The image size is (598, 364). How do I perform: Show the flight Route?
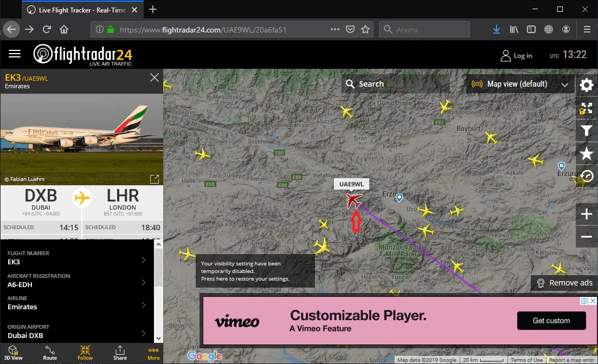tap(50, 353)
